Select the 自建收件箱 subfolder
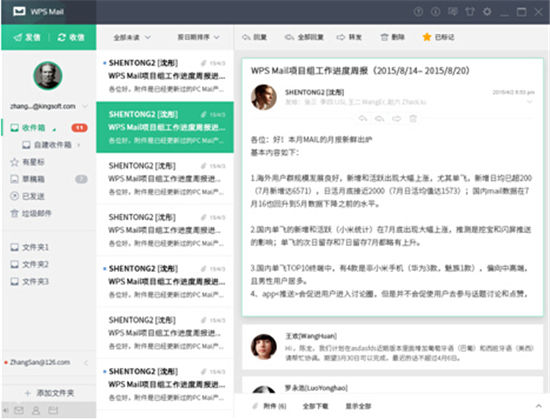550x420 pixels. (x=47, y=145)
